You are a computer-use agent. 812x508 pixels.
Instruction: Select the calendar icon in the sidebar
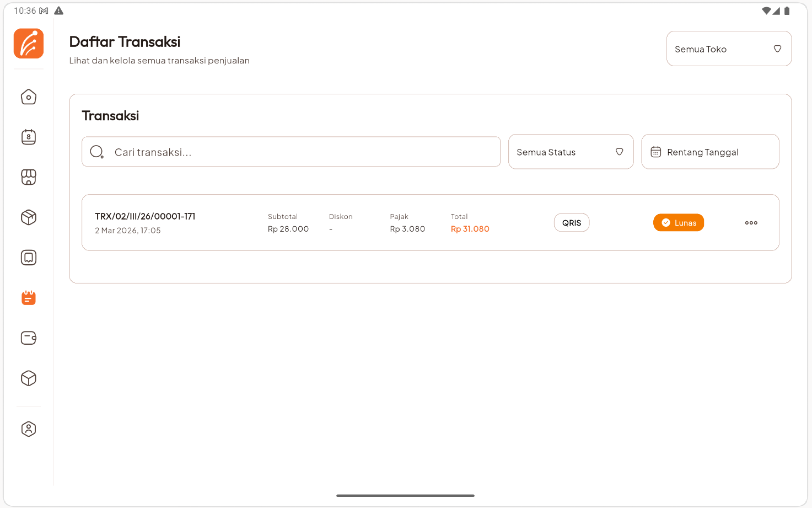tap(28, 137)
